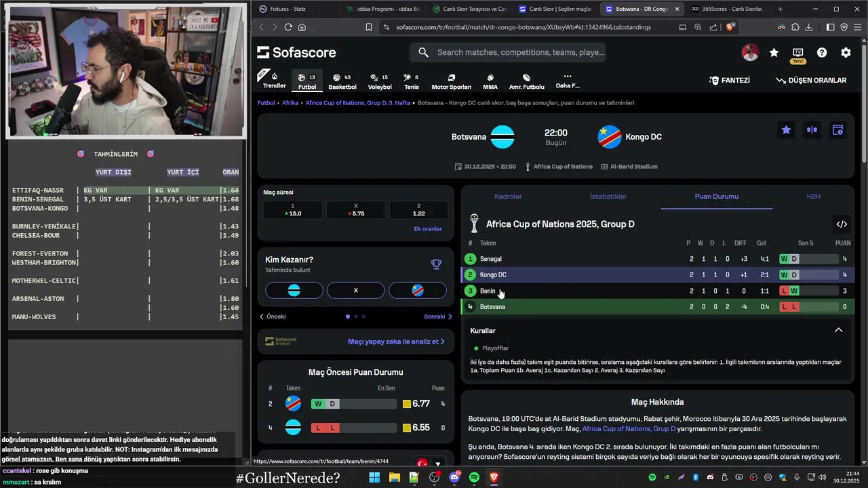Click Botsvana team logo in match header

(x=502, y=137)
